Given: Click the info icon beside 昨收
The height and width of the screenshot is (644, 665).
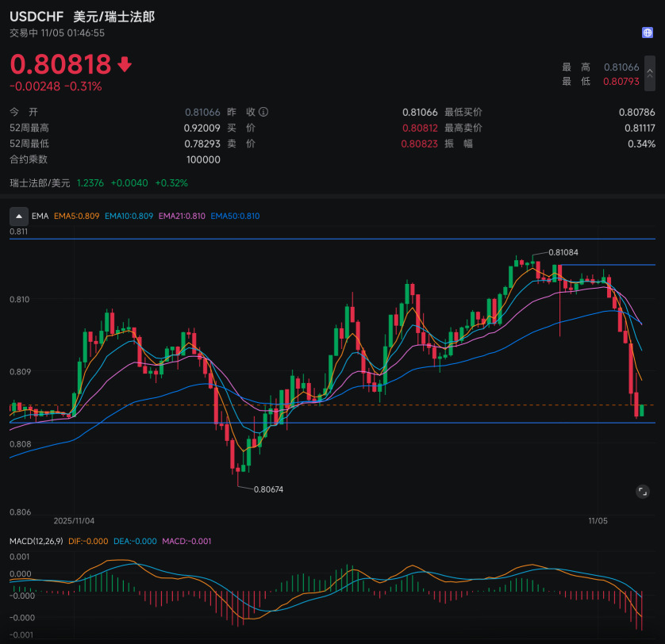Looking at the screenshot, I should (264, 113).
